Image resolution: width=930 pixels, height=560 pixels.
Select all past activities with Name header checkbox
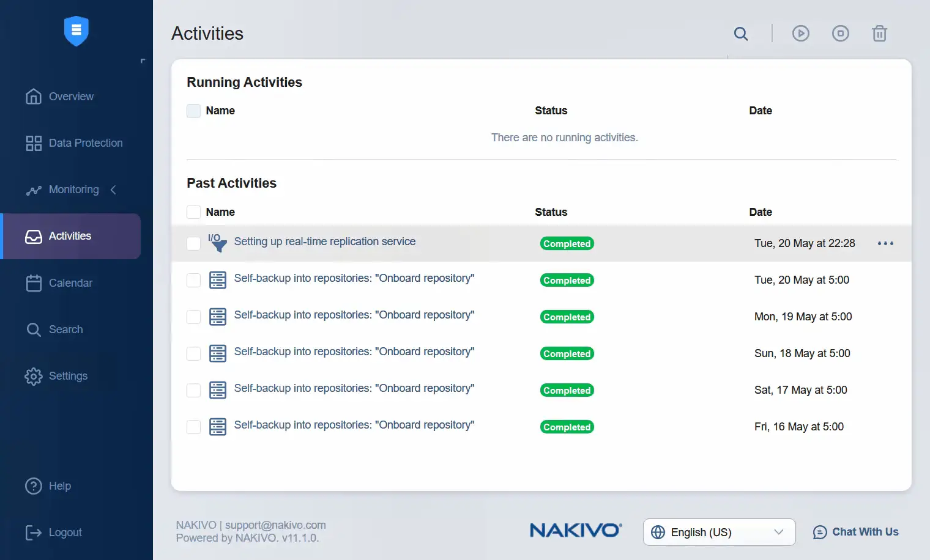click(193, 212)
